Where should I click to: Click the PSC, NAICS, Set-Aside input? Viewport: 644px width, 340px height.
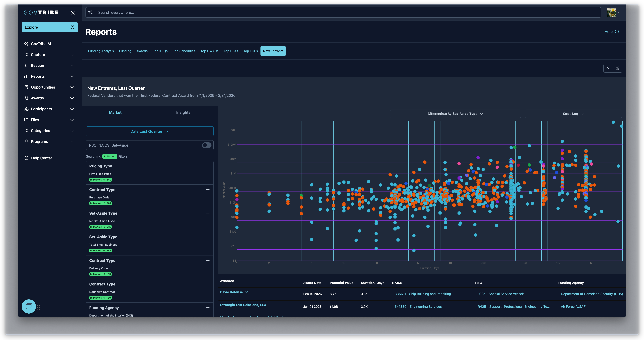tap(143, 145)
